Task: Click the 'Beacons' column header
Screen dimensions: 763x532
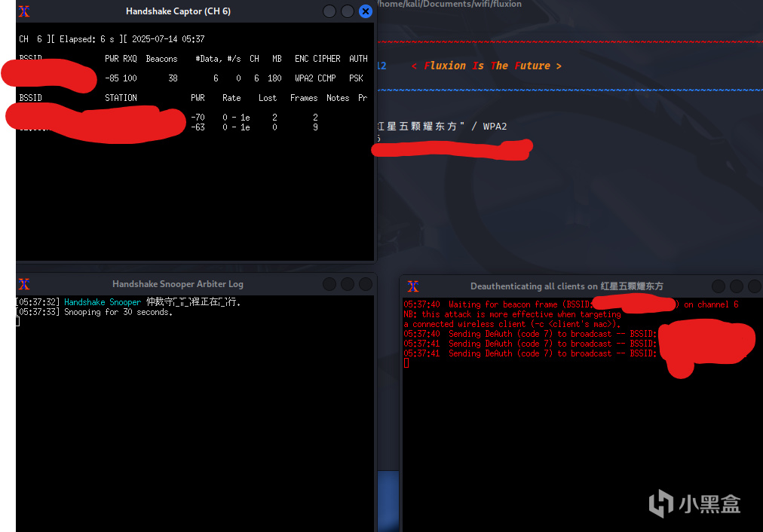Action: (x=161, y=59)
